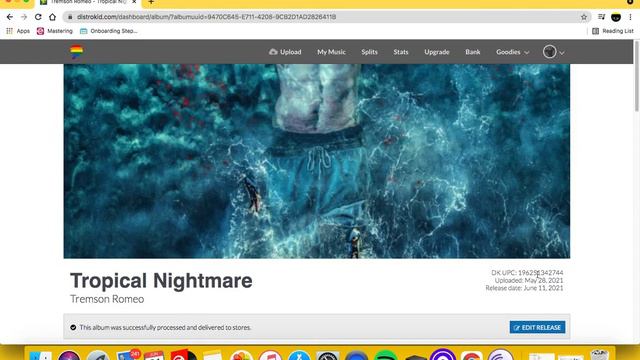View the Stats page
The height and width of the screenshot is (360, 640).
401,52
